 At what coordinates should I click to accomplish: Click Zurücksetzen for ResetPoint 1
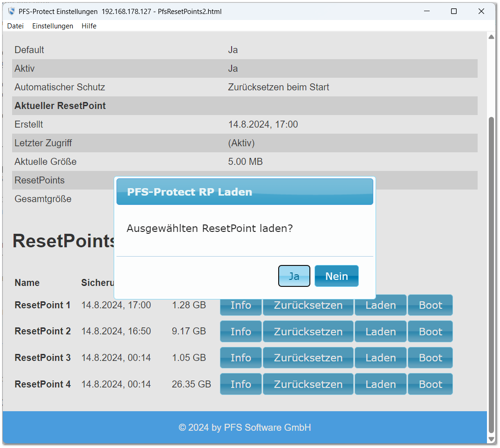pos(308,305)
